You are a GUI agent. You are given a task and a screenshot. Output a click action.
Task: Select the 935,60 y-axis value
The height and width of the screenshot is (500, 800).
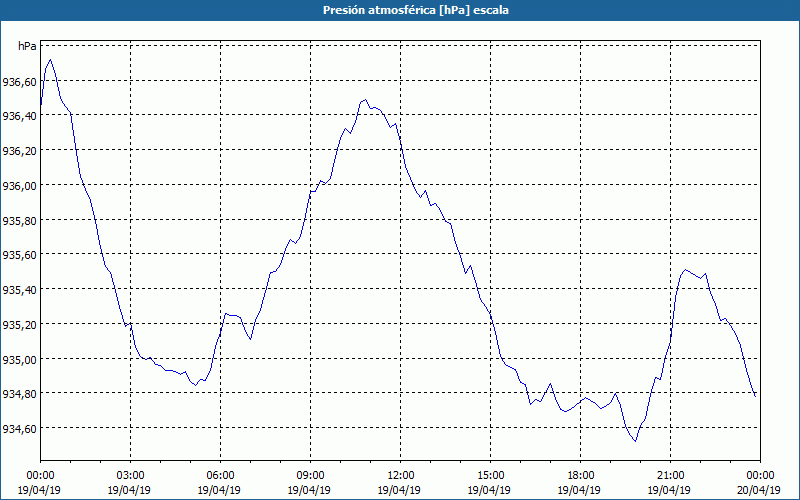(20, 255)
